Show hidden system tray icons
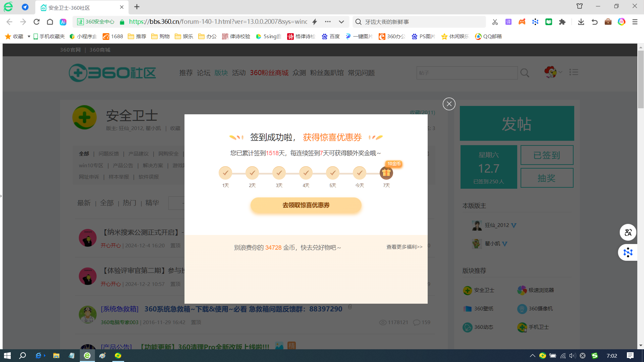The image size is (644, 362). (x=532, y=356)
